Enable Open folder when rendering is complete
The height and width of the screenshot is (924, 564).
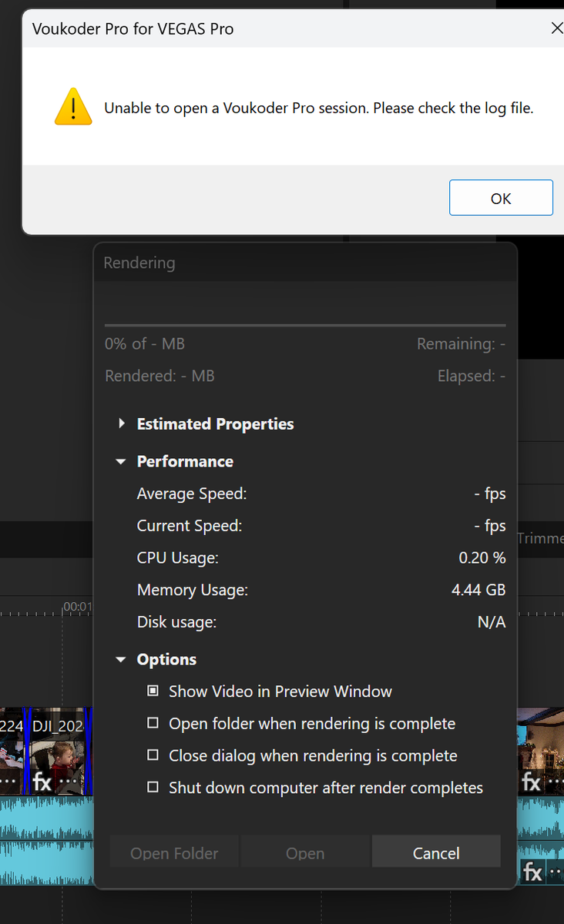click(153, 724)
